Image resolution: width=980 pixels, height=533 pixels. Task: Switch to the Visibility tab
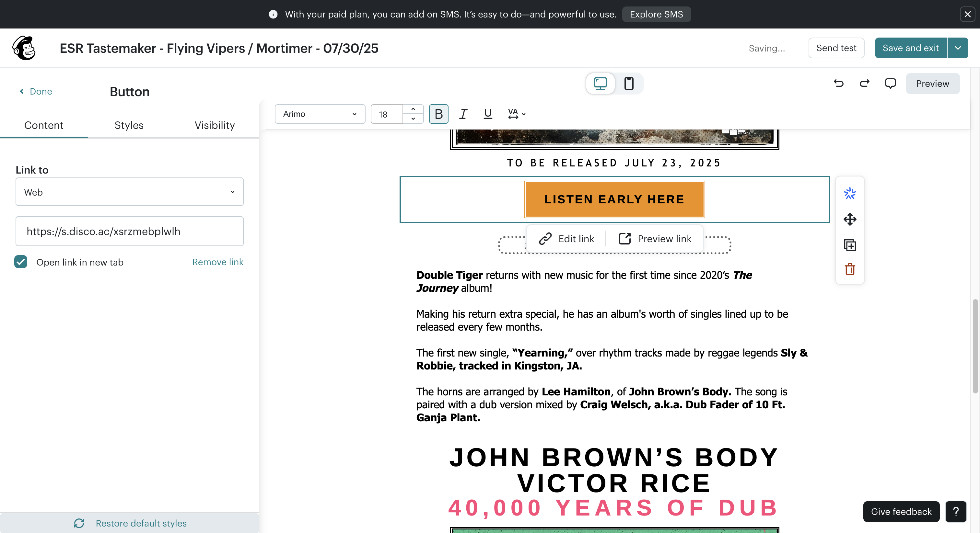[x=215, y=125]
